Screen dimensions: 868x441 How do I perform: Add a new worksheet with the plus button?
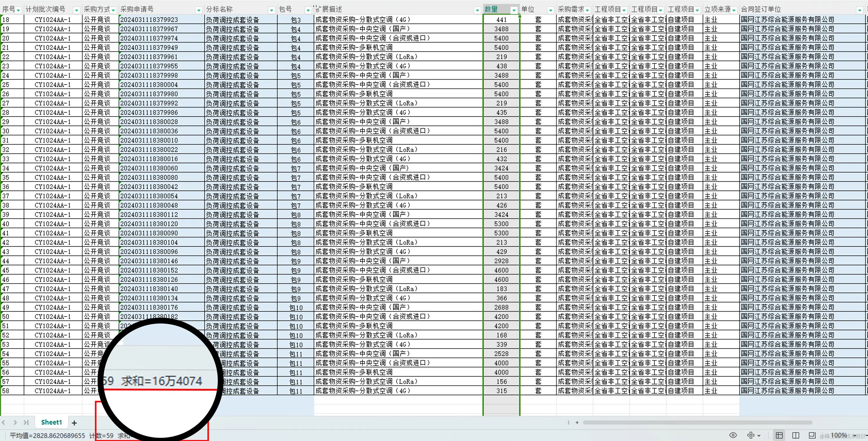[74, 422]
